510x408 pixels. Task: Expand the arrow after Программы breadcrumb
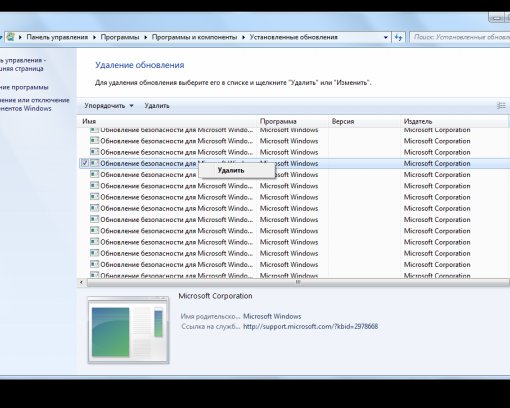click(146, 37)
